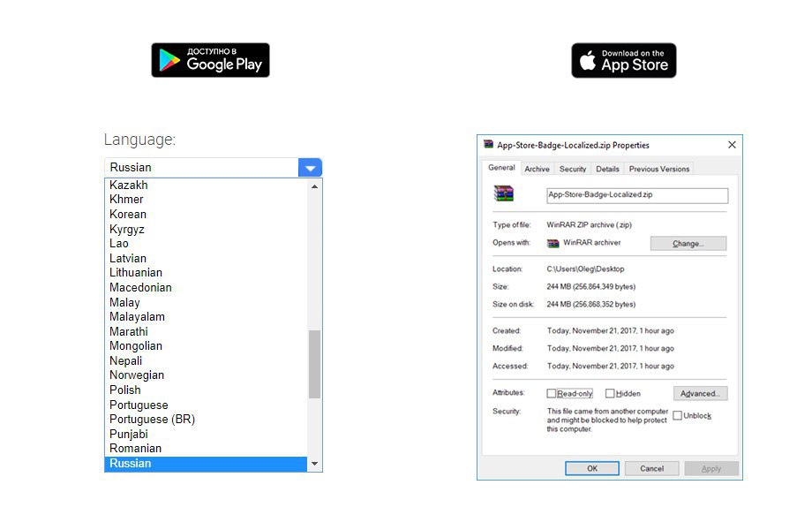
Task: Select Kyrgyz in the language list
Action: (x=206, y=229)
